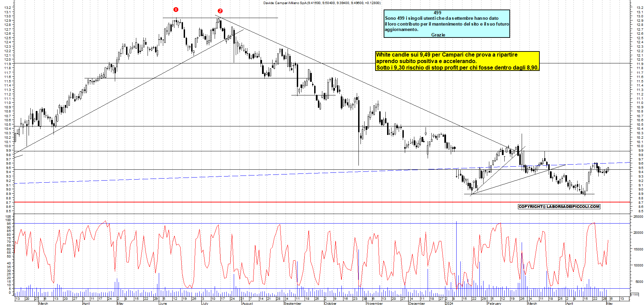Click the red circle marker numbered 1
This screenshot has height=305, width=644.
(x=176, y=10)
